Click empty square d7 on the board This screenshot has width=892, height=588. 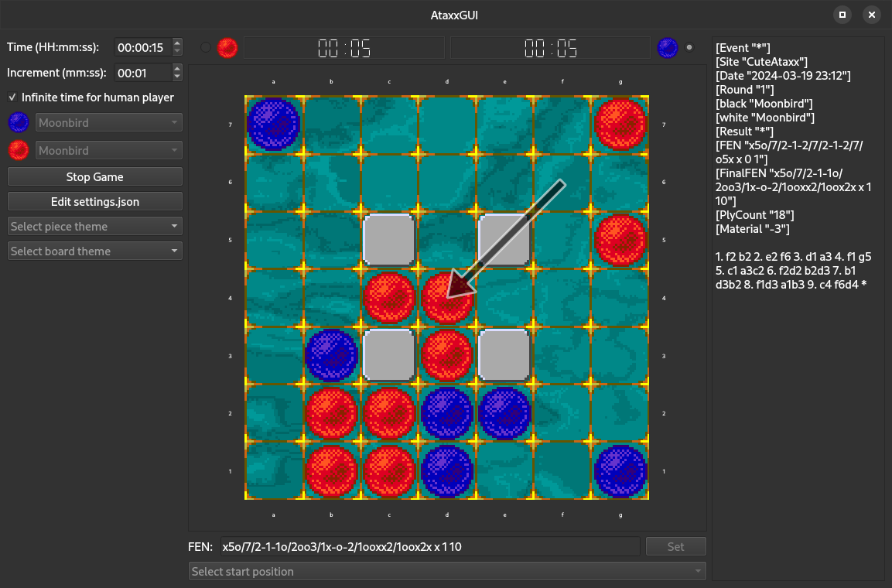[447, 125]
